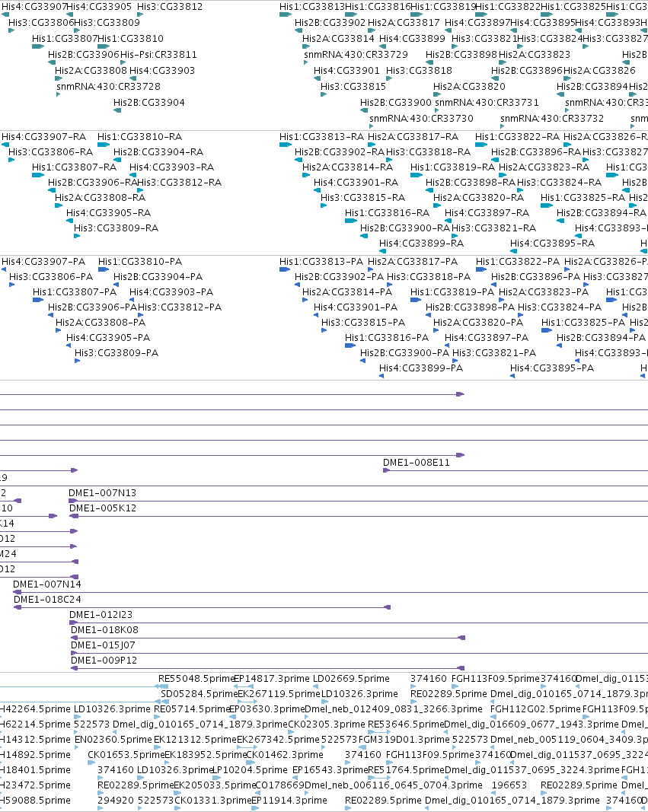Select gene His2A:CG33814 label
Image resolution: width=648 pixels, height=812 pixels.
coord(338,39)
